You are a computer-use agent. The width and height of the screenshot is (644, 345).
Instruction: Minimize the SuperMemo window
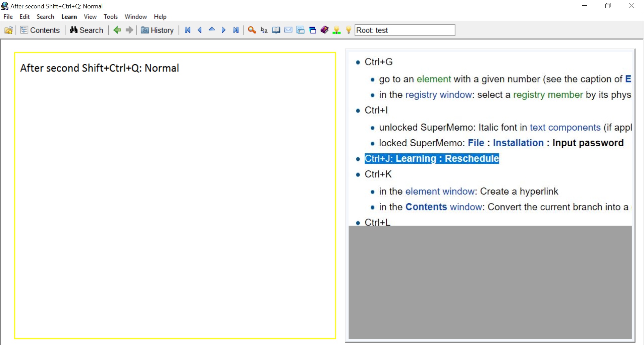coord(585,6)
